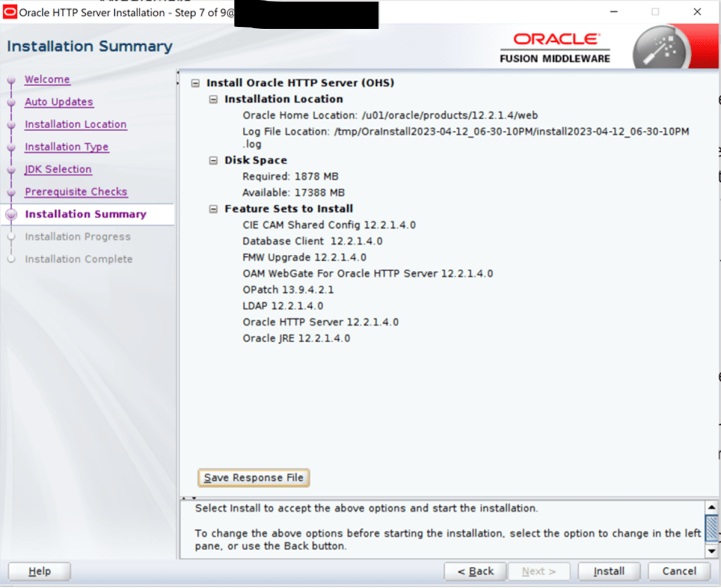Open the Help button

[x=39, y=571]
